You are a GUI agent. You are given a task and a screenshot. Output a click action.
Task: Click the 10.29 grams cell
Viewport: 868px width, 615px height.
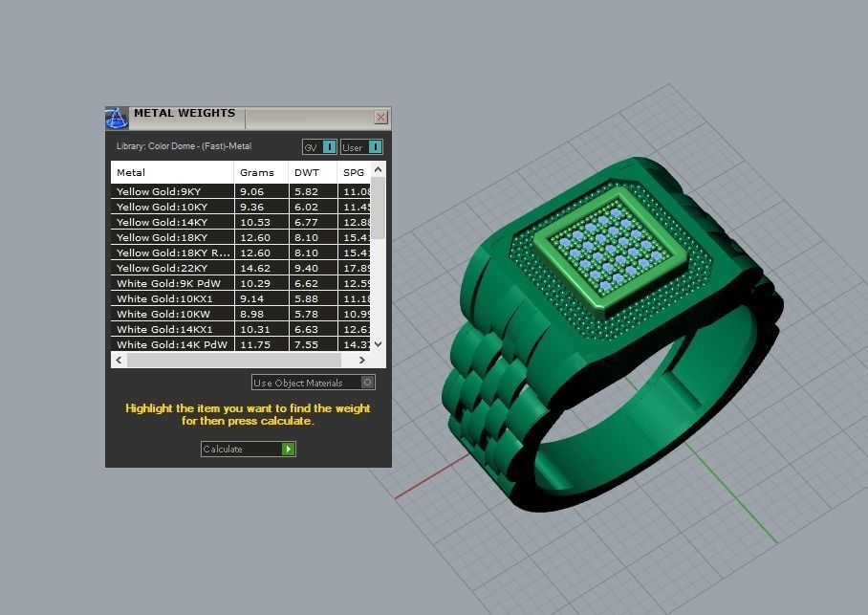[x=261, y=283]
